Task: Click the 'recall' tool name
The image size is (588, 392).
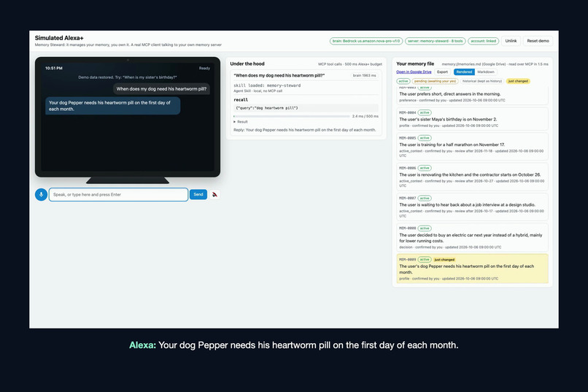Action: coord(241,100)
